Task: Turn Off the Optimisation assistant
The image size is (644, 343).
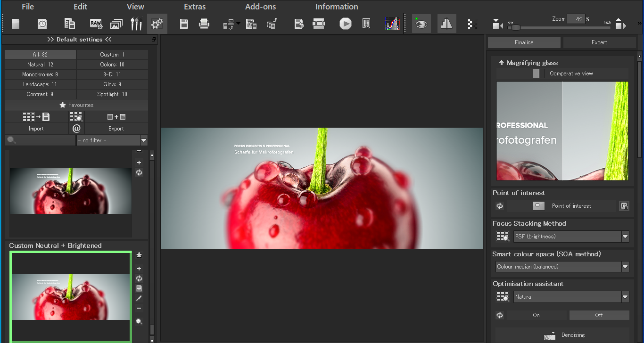Action: click(x=599, y=315)
